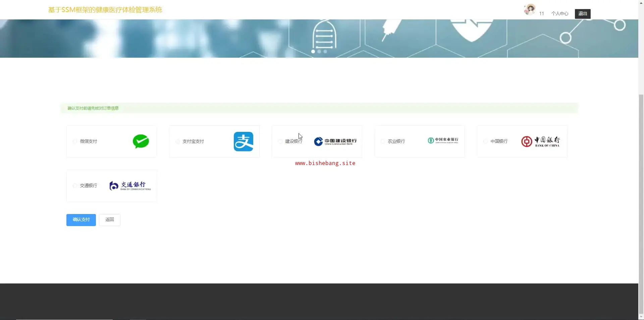The height and width of the screenshot is (320, 644).
Task: Choose the 农业银行 radio option
Action: 383,141
